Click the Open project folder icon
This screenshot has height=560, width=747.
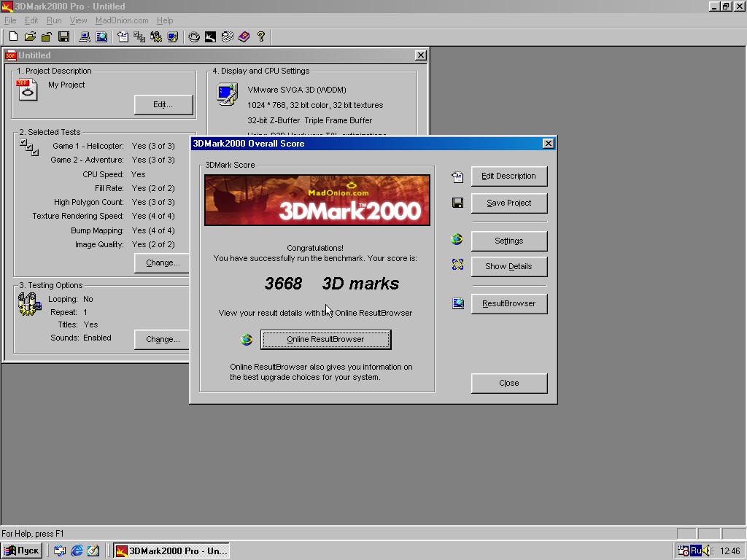[30, 36]
